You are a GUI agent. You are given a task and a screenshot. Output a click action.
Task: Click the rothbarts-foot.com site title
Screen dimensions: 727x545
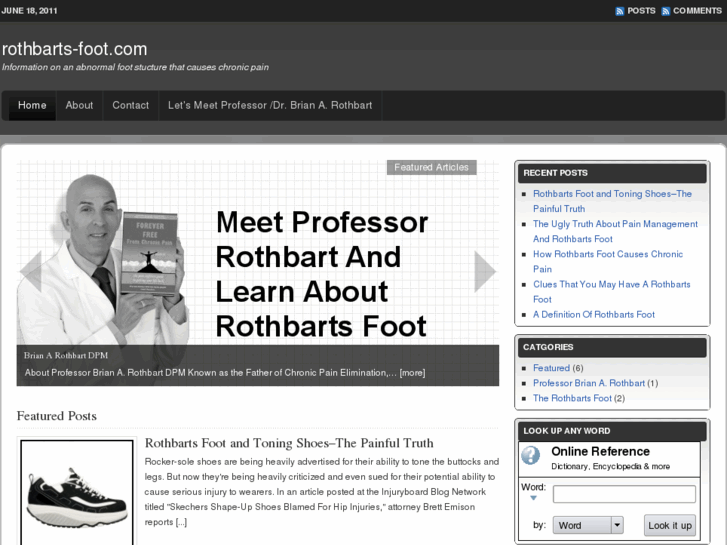pyautogui.click(x=75, y=49)
